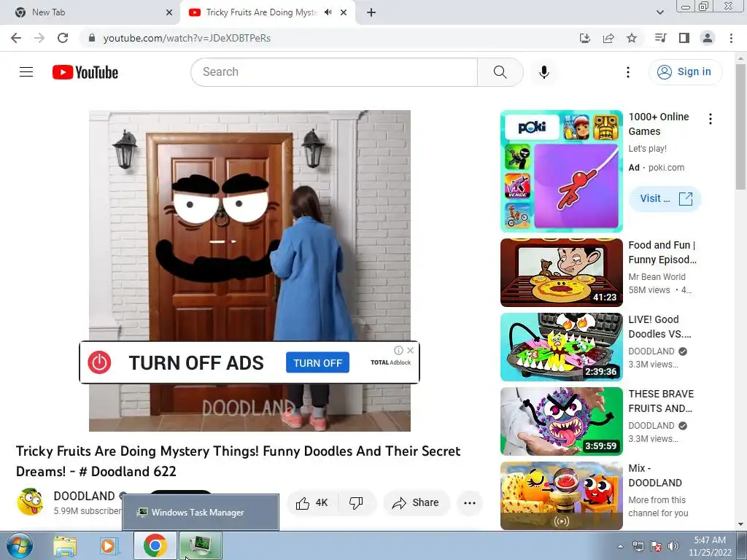This screenshot has width=747, height=560.
Task: Click the poki.com ad domain text
Action: point(666,168)
